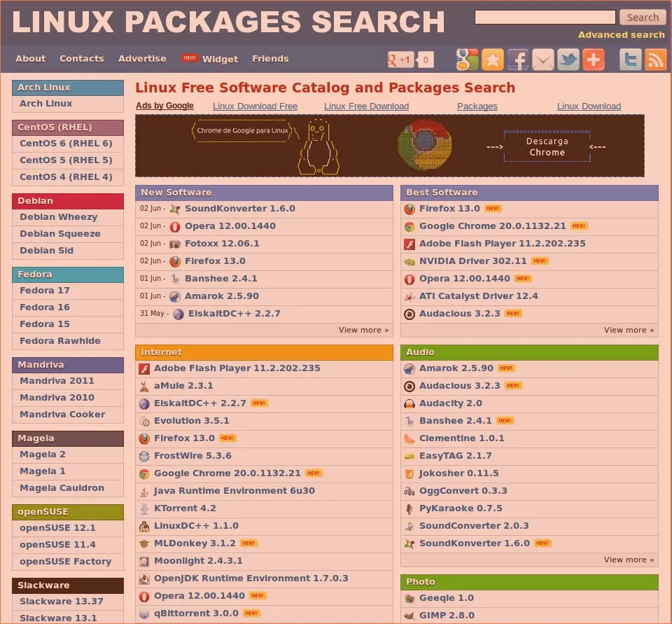Click the Clementine orange icon
The width and height of the screenshot is (672, 624).
point(409,438)
